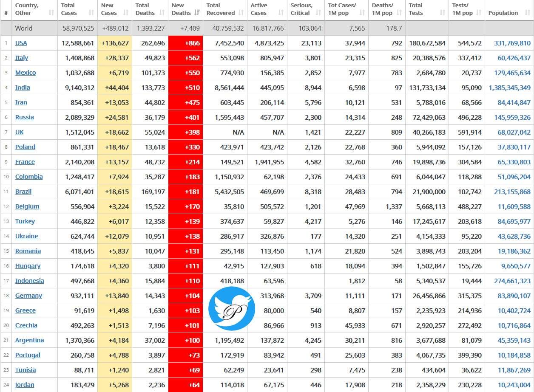Open the Mexico country link
Image resolution: width=534 pixels, height=392 pixels.
click(26, 73)
